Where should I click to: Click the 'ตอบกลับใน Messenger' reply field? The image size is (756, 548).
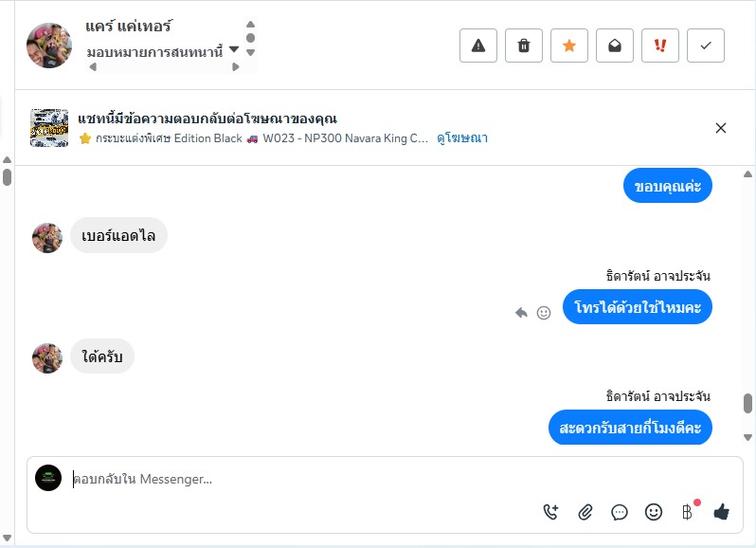click(284, 480)
